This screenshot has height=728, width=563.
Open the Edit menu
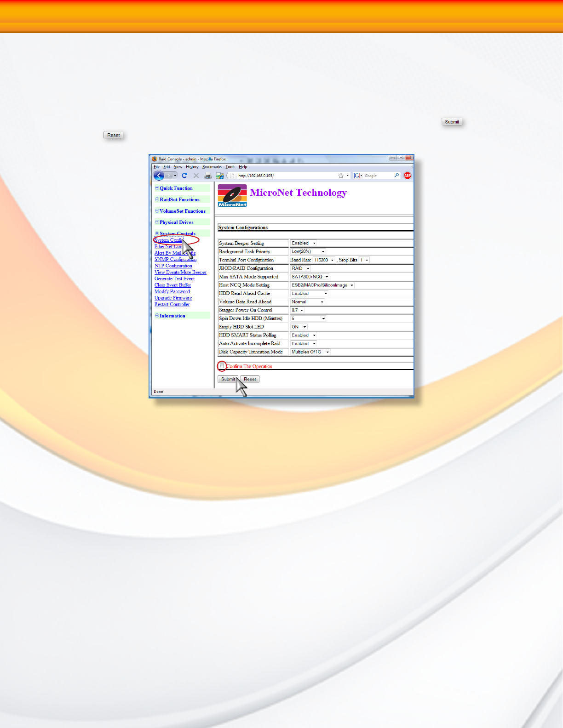167,167
